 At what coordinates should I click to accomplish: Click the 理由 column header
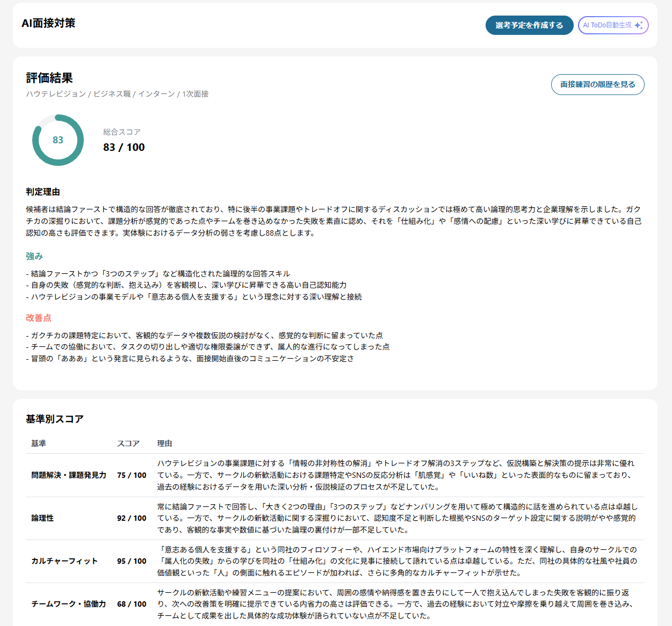(164, 443)
